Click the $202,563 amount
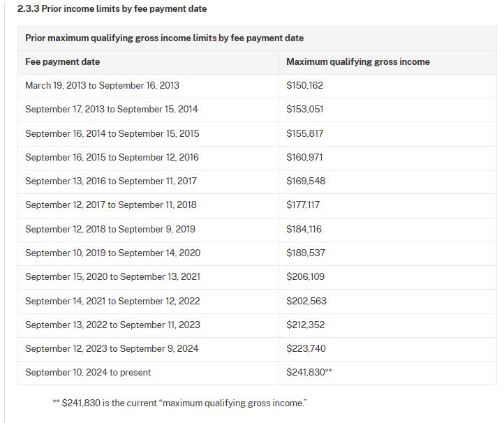 coord(306,301)
